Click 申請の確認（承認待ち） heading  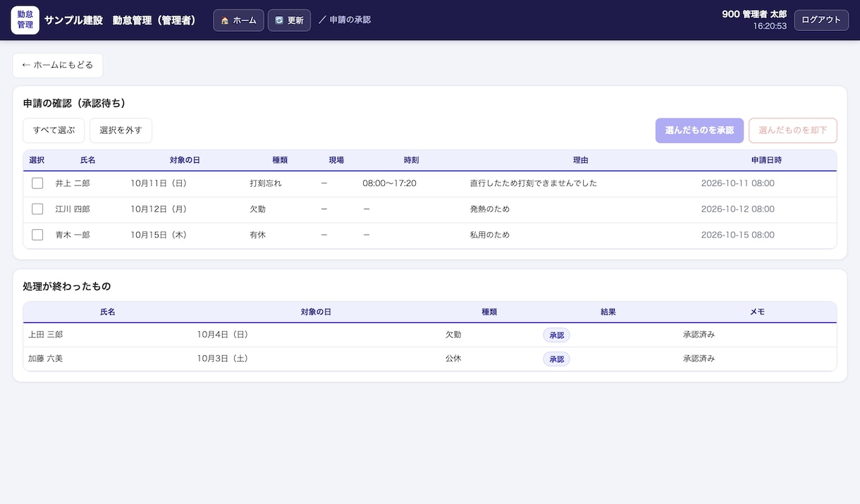[x=74, y=103]
